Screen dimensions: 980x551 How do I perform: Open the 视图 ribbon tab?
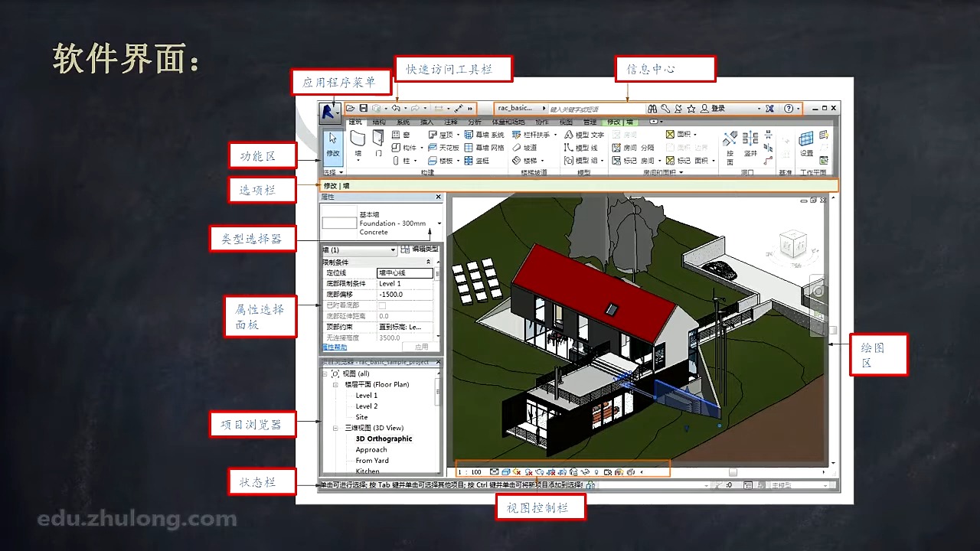[565, 122]
